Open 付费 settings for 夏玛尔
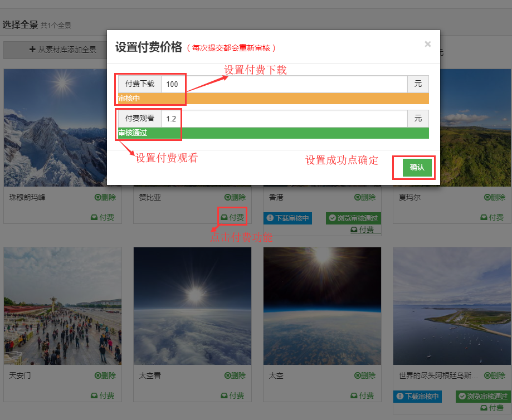 492,217
